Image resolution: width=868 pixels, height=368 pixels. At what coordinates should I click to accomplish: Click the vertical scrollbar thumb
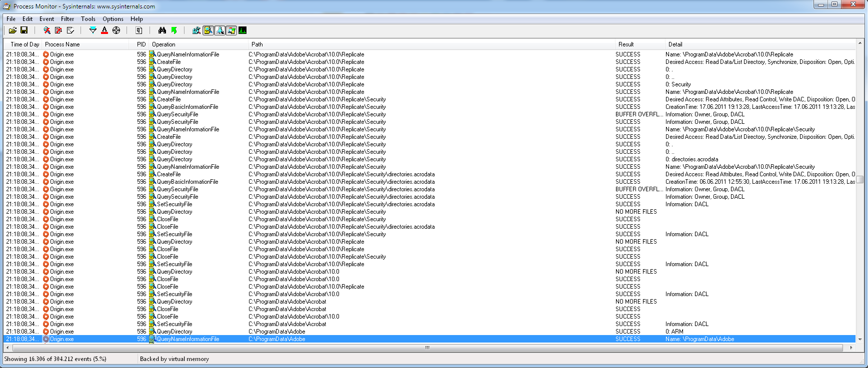(x=860, y=180)
